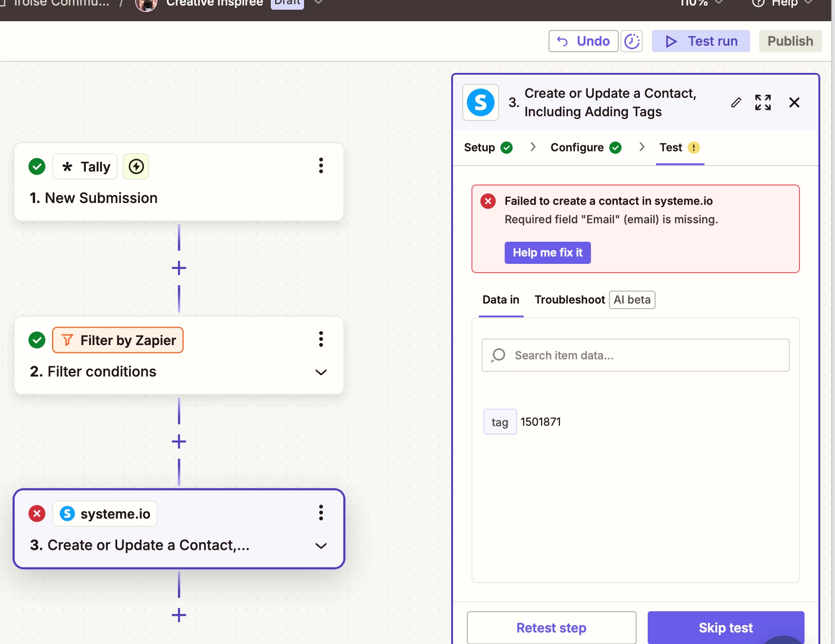Expand the step panel to fullscreen
This screenshot has width=835, height=644.
point(763,102)
